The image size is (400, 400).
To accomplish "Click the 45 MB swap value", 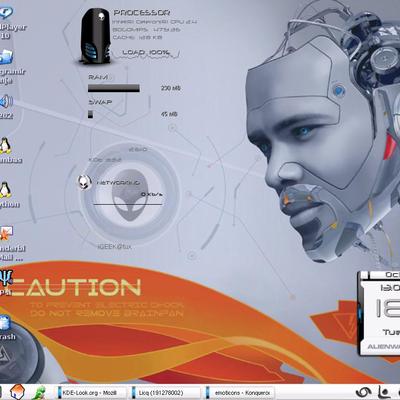I will [169, 114].
